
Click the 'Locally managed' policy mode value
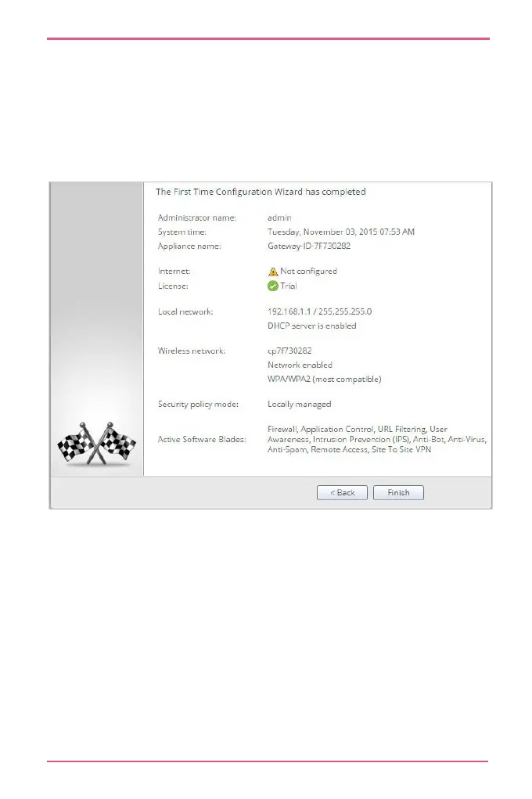[299, 404]
